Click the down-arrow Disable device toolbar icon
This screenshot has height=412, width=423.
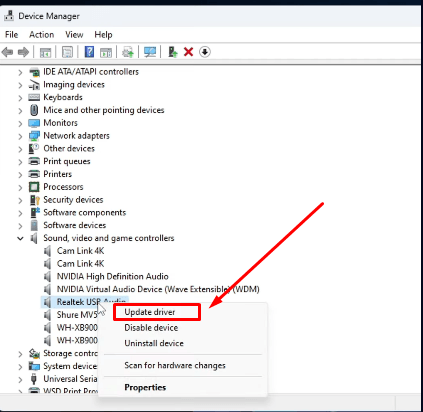pyautogui.click(x=205, y=52)
